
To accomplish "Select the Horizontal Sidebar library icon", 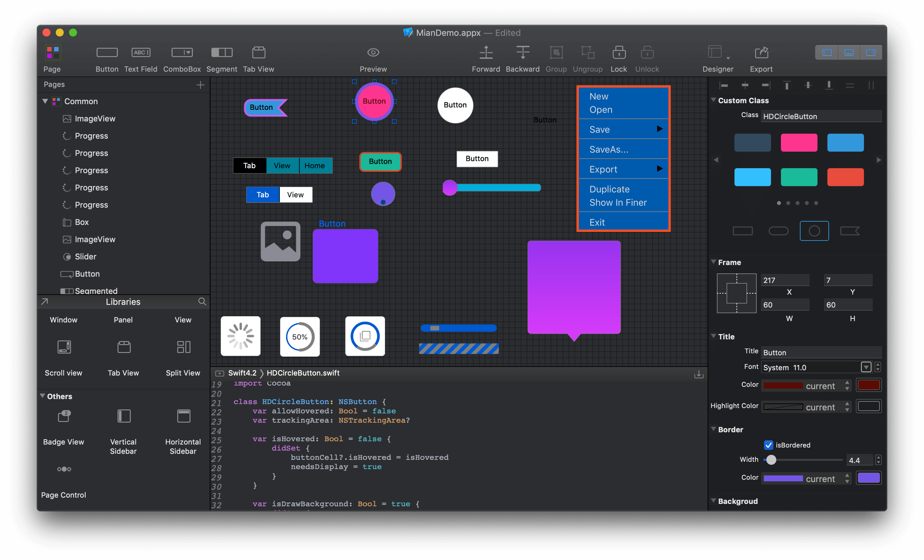I will [184, 416].
